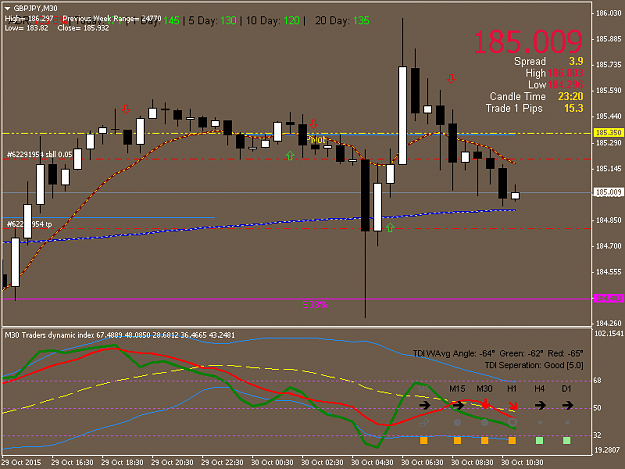Viewport: 625px width, 469px height.
Task: Click the black trend arrow under D1
Action: click(x=567, y=405)
